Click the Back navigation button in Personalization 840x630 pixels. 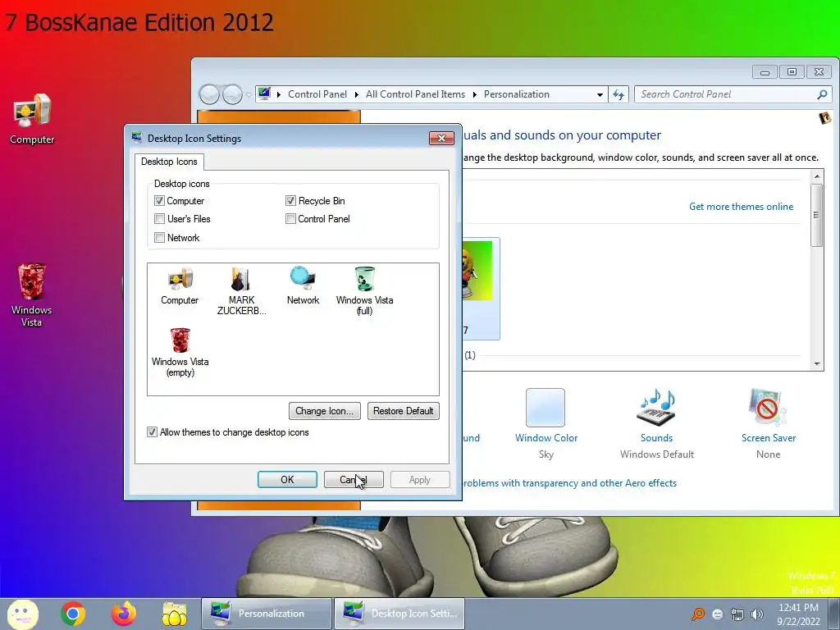click(209, 95)
